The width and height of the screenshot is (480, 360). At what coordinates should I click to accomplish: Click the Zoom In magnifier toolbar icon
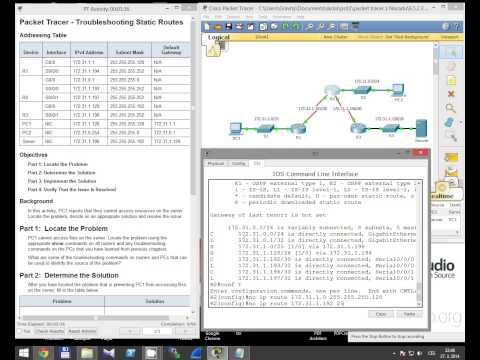pyautogui.click(x=309, y=27)
